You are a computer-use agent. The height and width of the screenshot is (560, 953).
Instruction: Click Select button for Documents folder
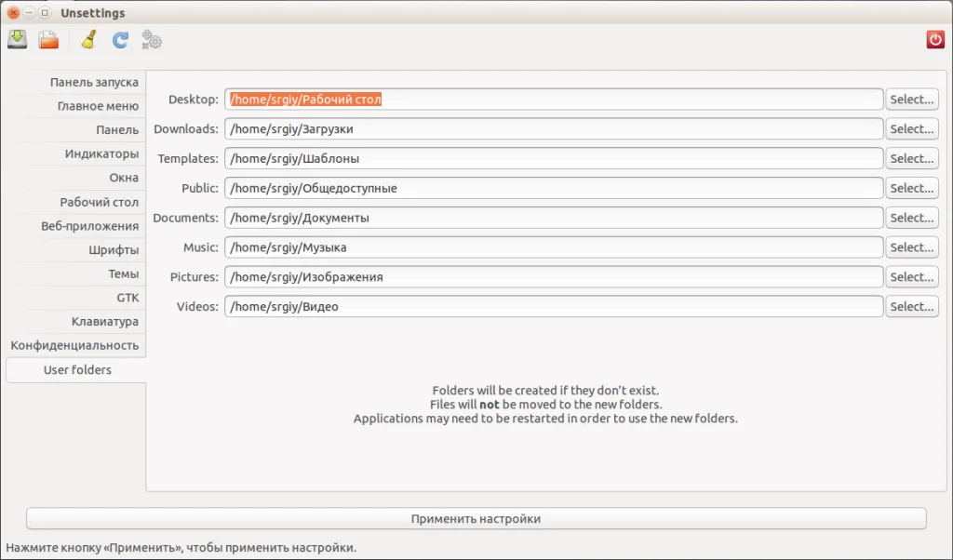pos(912,218)
